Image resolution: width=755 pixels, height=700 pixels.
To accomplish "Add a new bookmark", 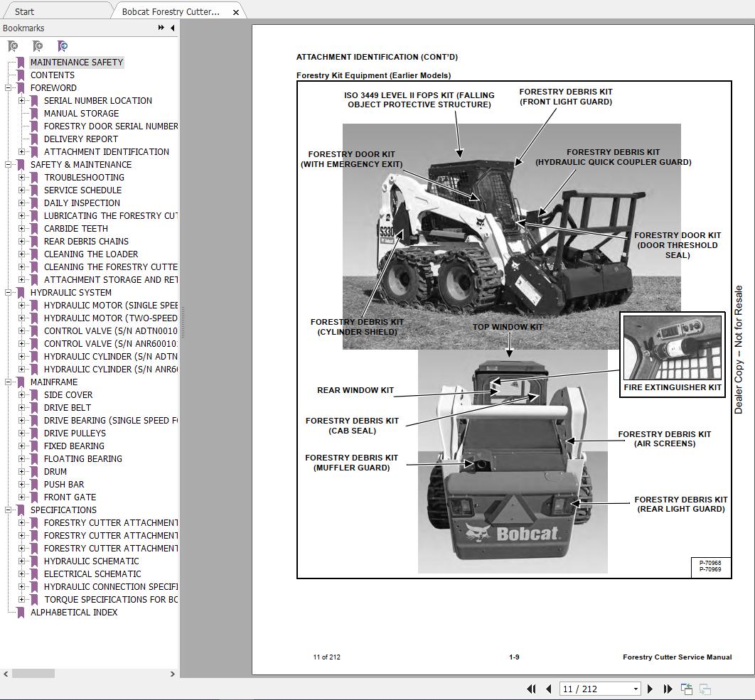I will [x=38, y=45].
